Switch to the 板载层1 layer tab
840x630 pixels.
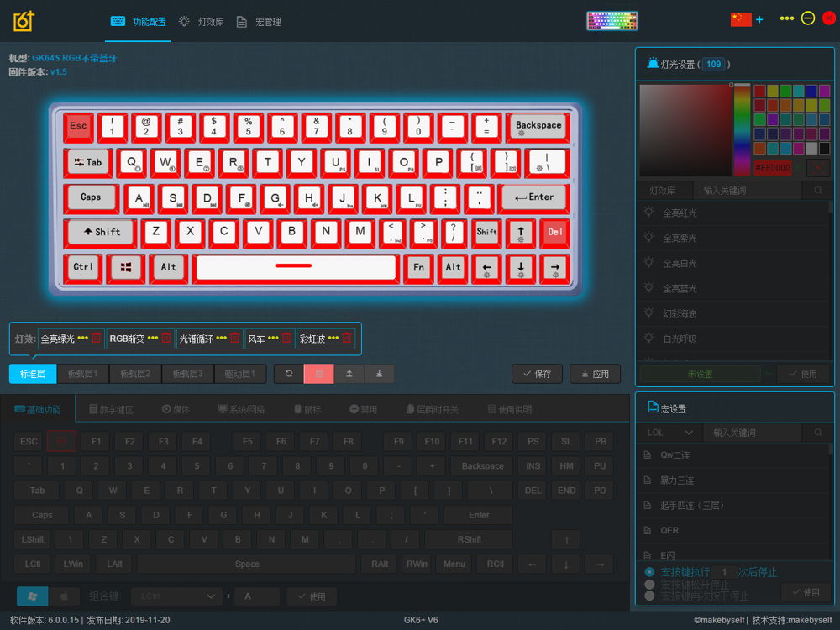83,374
